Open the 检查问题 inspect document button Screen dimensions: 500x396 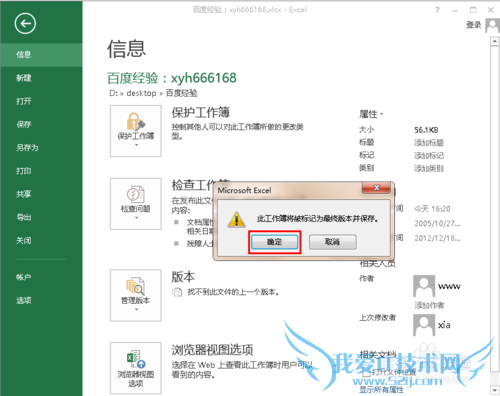click(136, 204)
